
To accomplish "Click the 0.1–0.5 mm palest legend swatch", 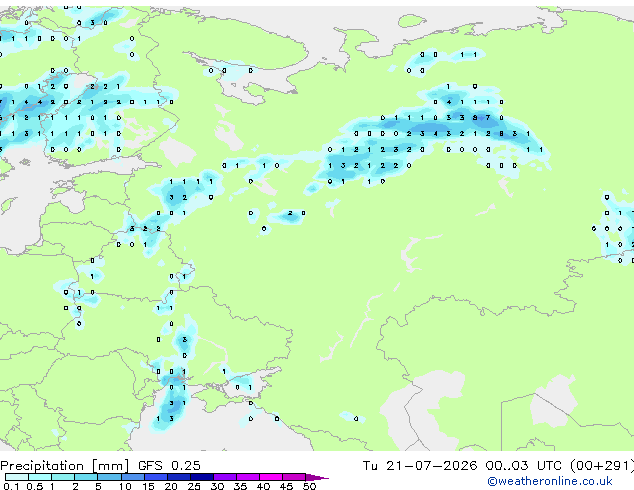I will pos(17,477).
